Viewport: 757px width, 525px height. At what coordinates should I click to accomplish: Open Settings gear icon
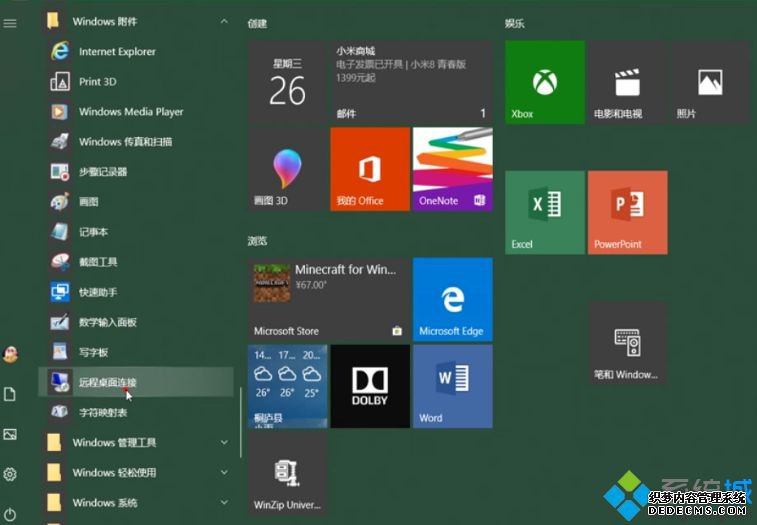click(10, 474)
